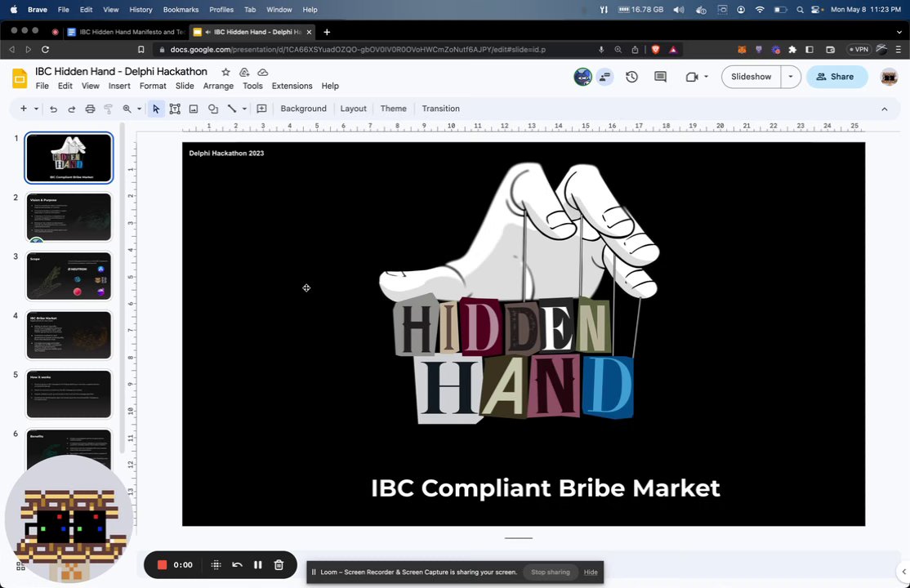This screenshot has width=910, height=588.
Task: Open the Format menu
Action: [x=153, y=86]
